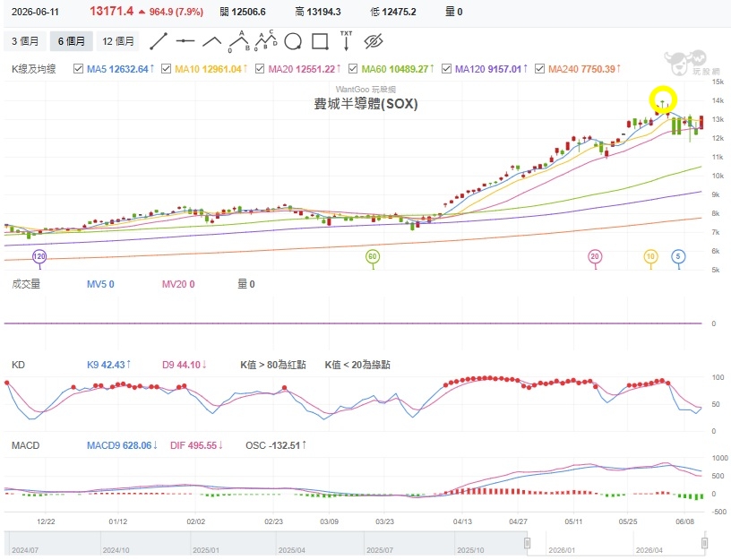Switch chart range to 3 個月
The image size is (731, 560).
[25, 41]
